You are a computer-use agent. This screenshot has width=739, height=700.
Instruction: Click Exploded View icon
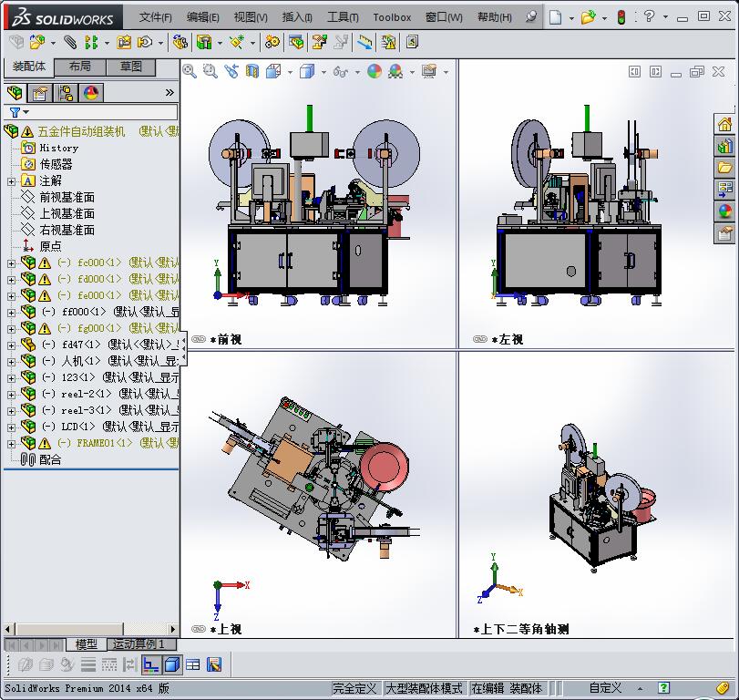coord(320,43)
